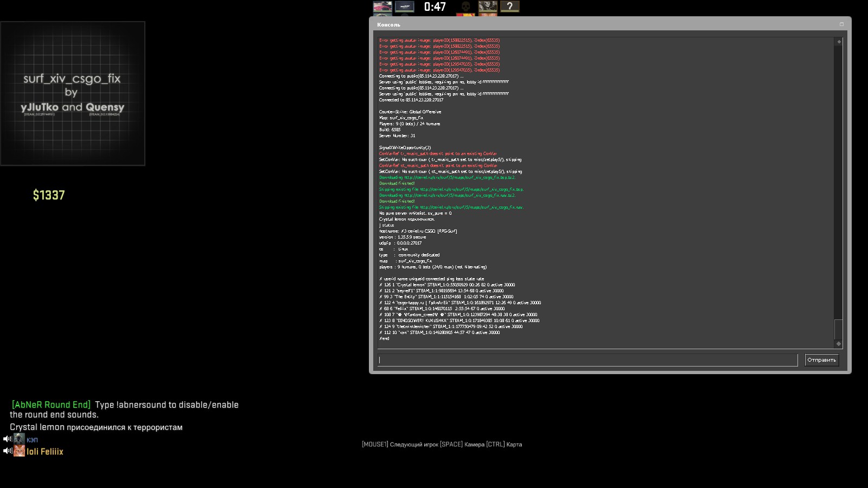Click the dead player skull icon
The width and height of the screenshot is (868, 488).
coord(465,7)
